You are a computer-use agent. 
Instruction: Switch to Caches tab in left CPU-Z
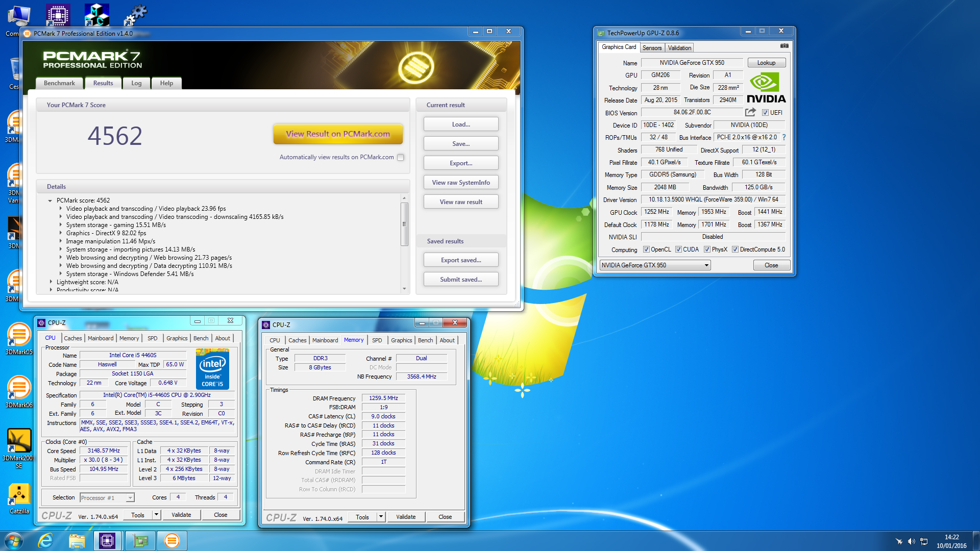tap(72, 338)
